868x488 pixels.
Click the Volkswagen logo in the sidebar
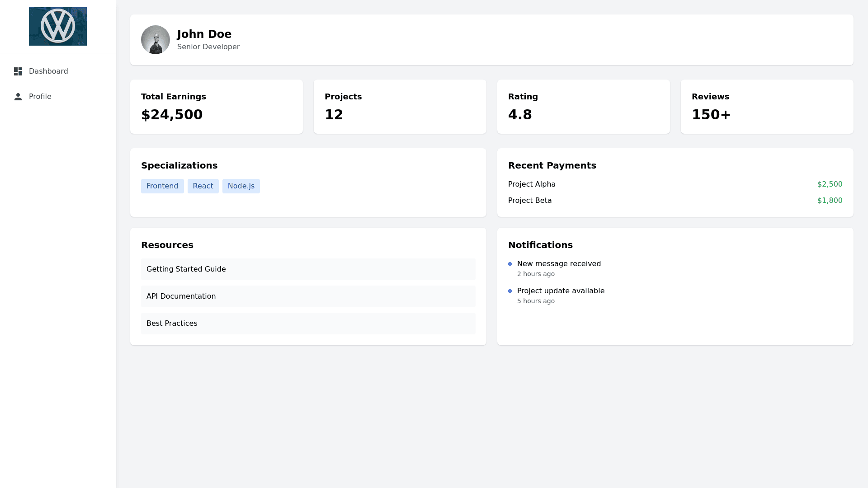coord(58,26)
